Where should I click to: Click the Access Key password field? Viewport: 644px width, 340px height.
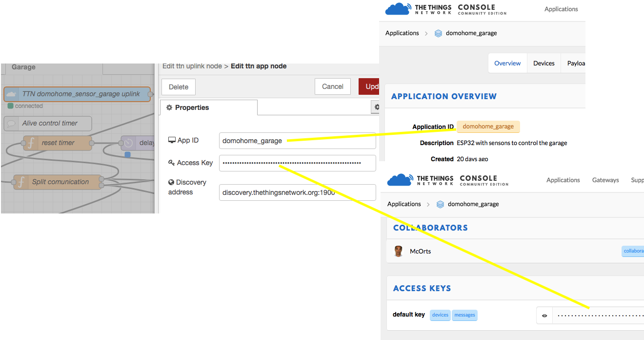point(297,163)
